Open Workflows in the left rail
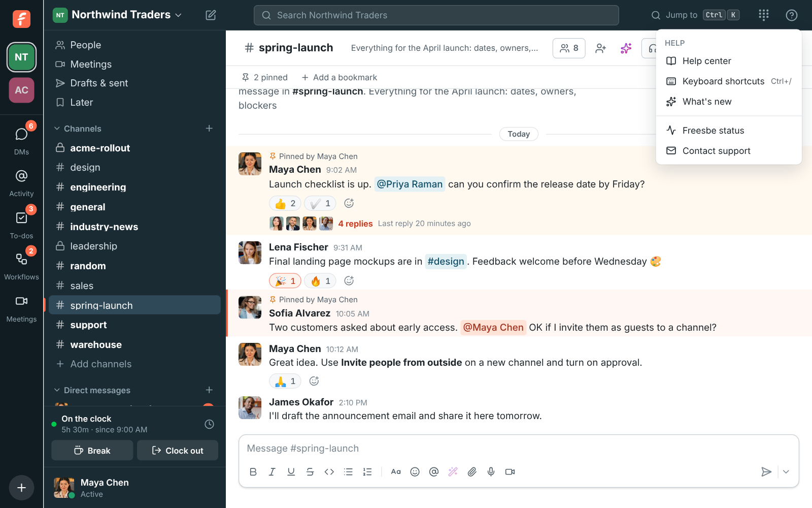This screenshot has height=508, width=812. pyautogui.click(x=21, y=266)
